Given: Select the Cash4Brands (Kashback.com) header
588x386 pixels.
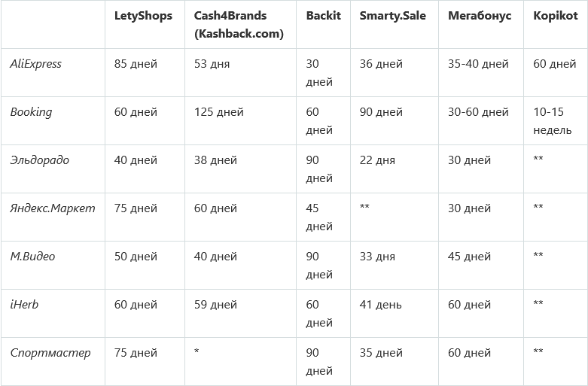Looking at the screenshot, I should click(239, 25).
